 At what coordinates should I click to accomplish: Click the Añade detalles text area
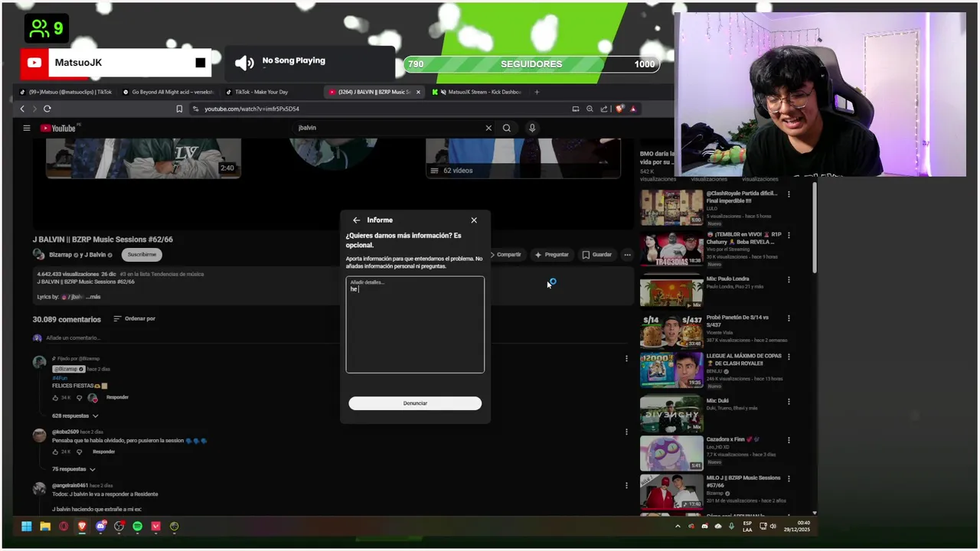point(415,324)
